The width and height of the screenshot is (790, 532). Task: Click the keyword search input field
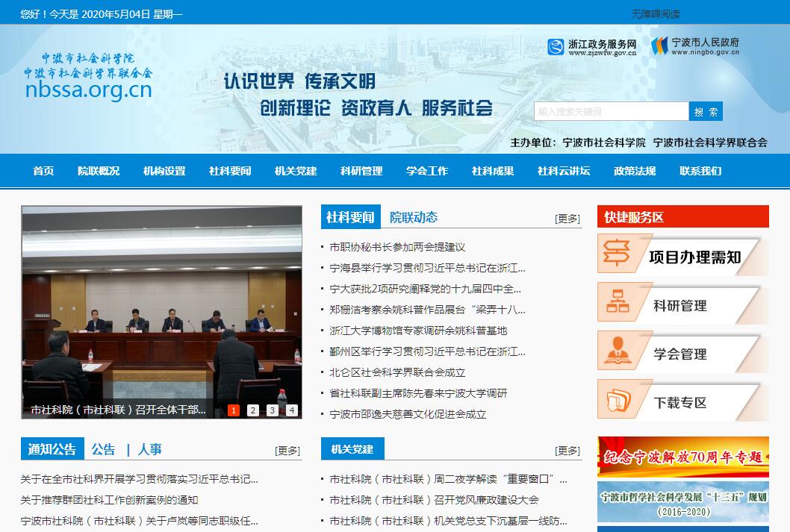click(x=610, y=111)
